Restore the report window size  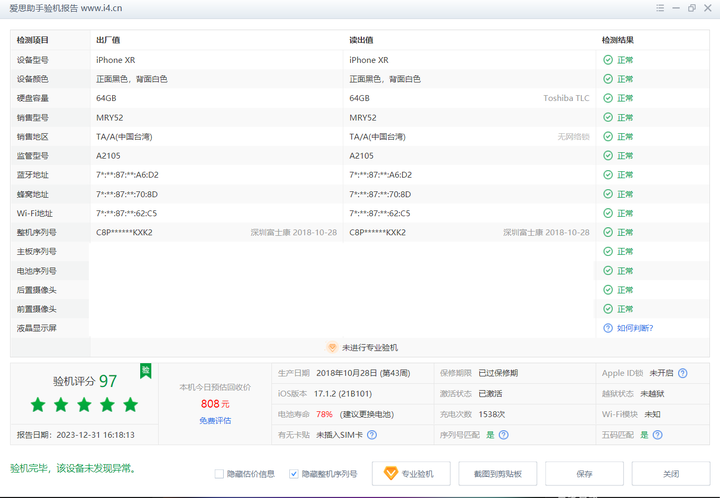click(x=692, y=8)
